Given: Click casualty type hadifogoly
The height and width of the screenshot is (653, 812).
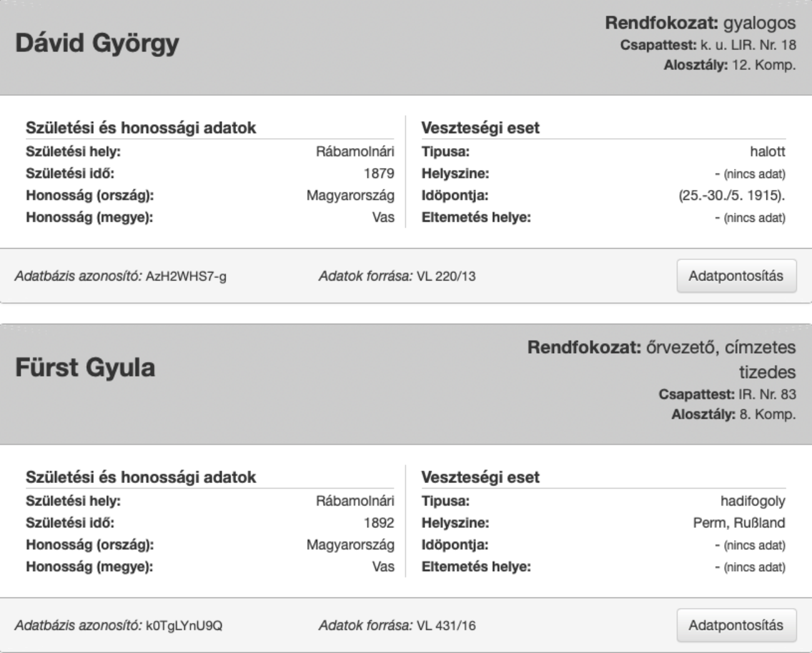Looking at the screenshot, I should click(753, 501).
